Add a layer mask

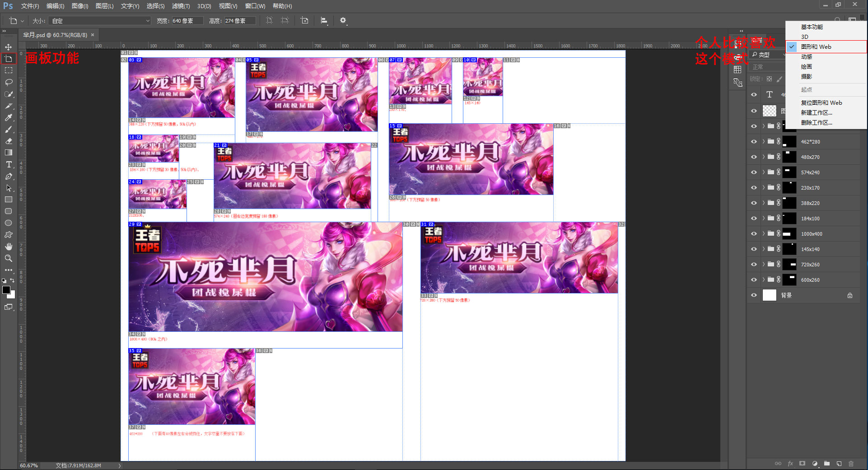(802, 463)
